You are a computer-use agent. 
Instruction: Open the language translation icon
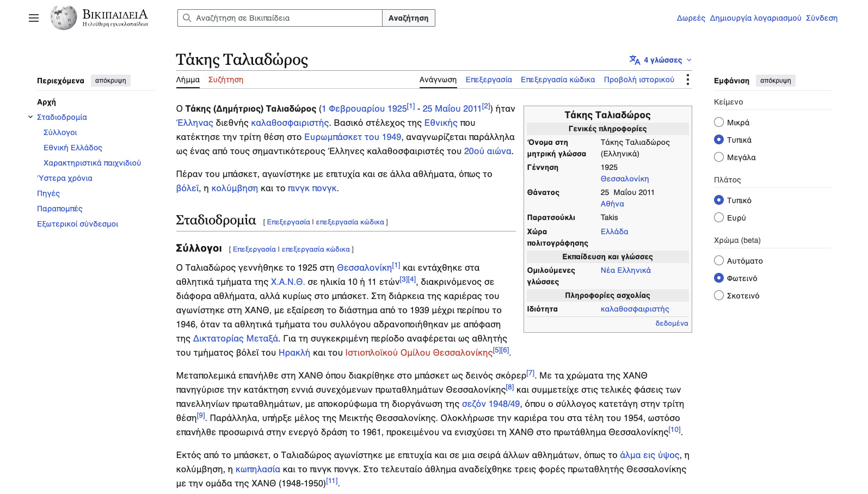pos(635,60)
